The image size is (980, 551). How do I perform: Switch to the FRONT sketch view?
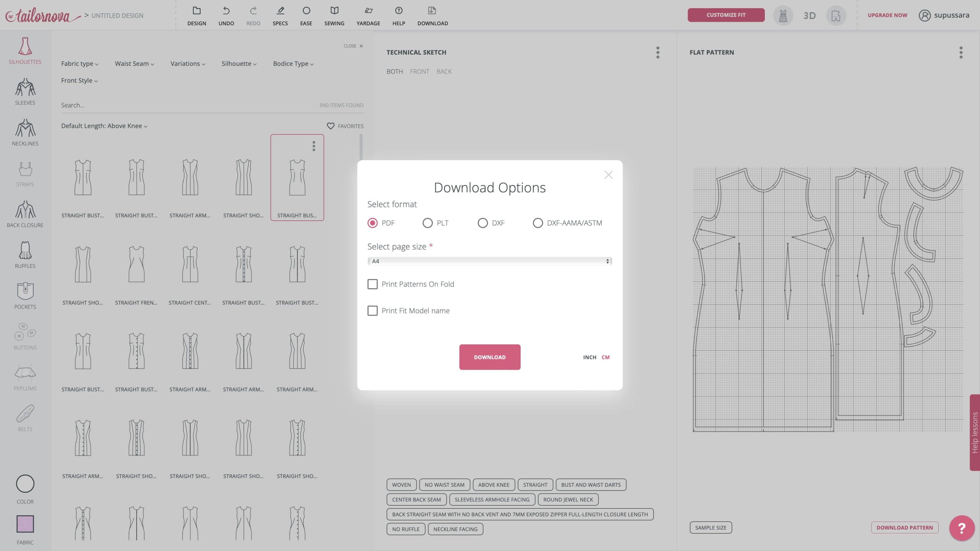(419, 72)
